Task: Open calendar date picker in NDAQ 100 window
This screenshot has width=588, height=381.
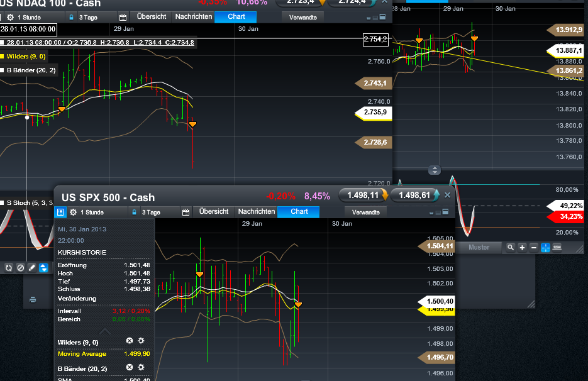Action: [123, 17]
